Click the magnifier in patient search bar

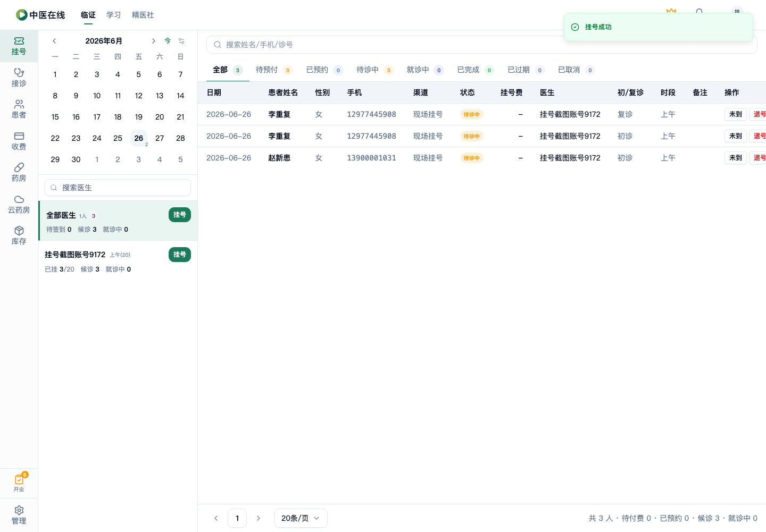[x=218, y=45]
